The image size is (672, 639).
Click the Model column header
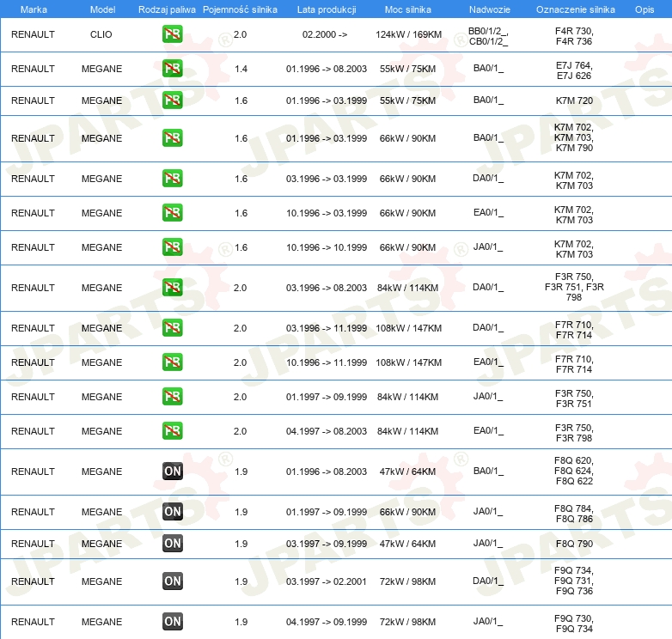coord(102,9)
